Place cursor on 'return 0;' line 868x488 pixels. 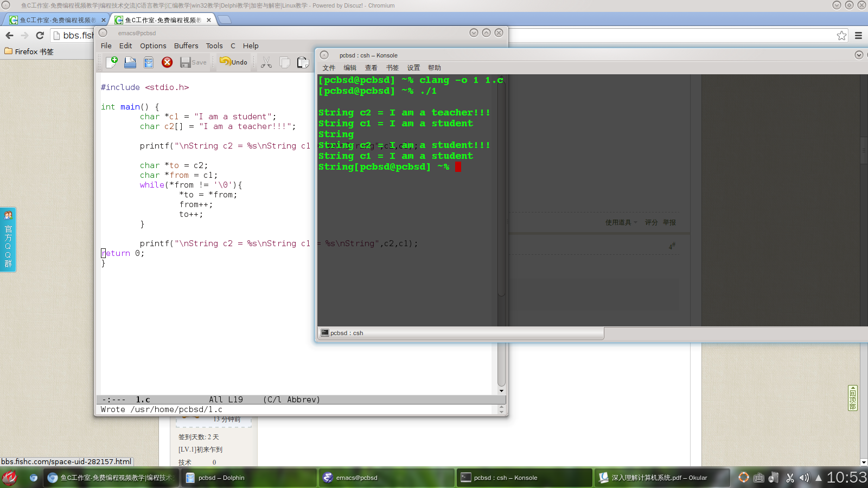pyautogui.click(x=123, y=253)
